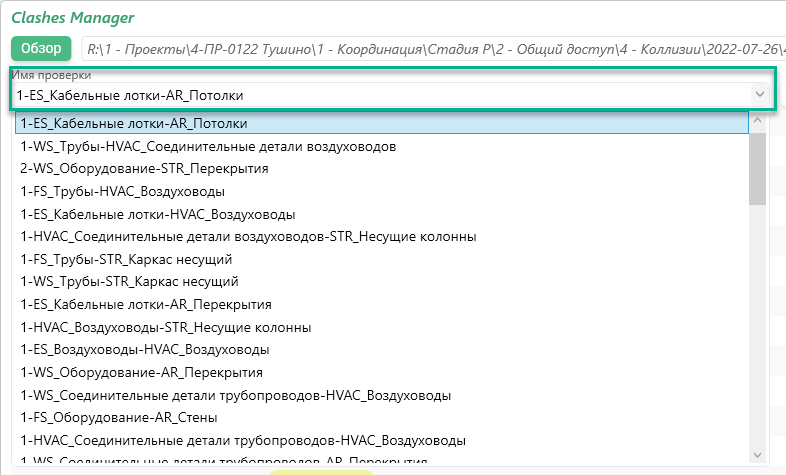This screenshot has width=786, height=475.
Task: Choose 1-HVAC_Соединительные детали трубопроводов-HVAC_Воздуховоды
Action: 382,441
